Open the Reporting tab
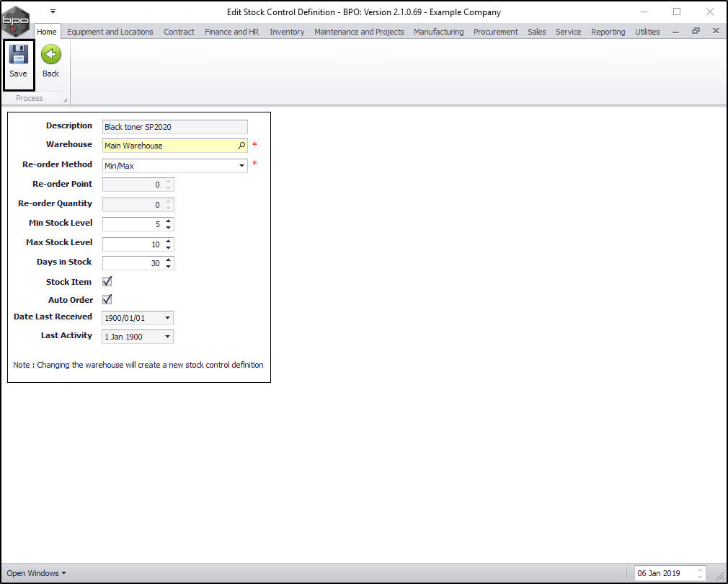Screen dimensions: 728x584 tap(608, 32)
